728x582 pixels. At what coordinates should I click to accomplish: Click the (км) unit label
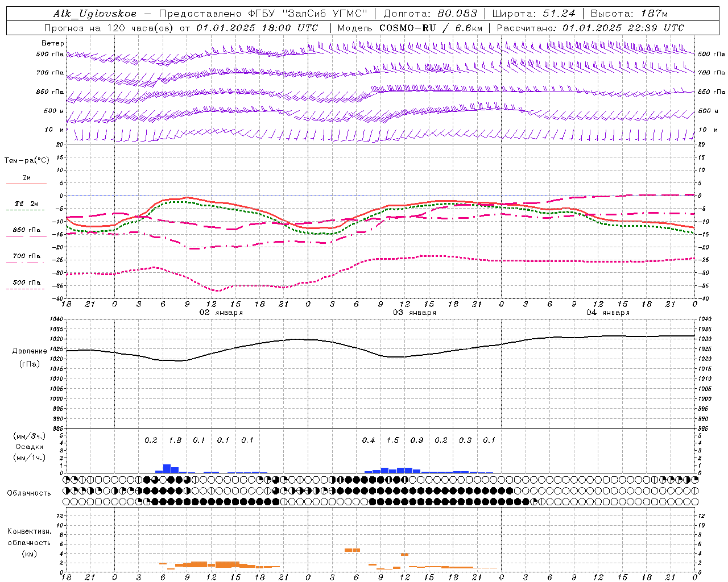tap(29, 554)
